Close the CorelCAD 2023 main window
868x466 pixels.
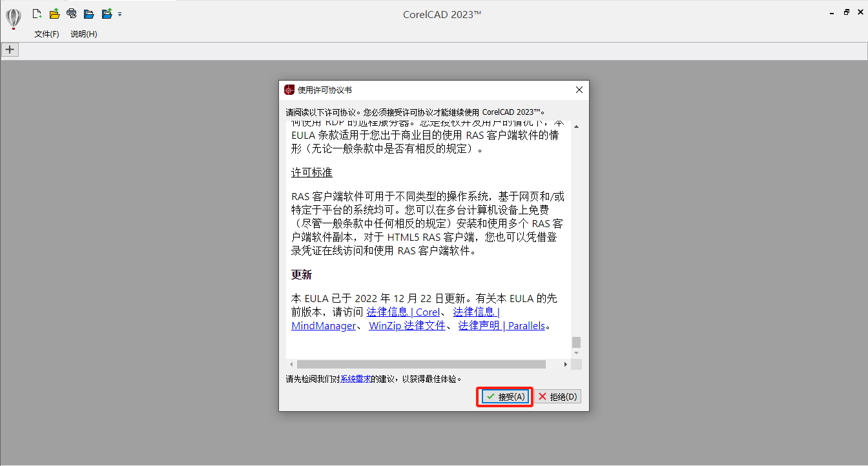(x=860, y=12)
